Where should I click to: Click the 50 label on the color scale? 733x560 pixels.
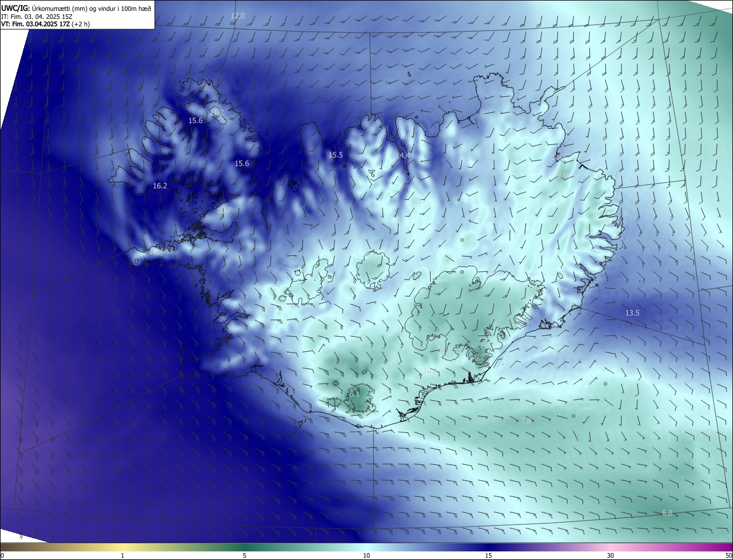(x=728, y=555)
